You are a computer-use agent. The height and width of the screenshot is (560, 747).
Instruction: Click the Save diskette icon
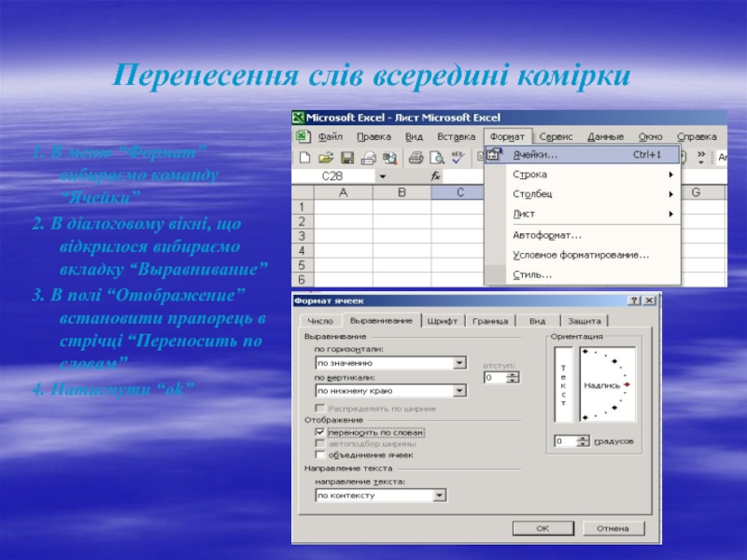tap(346, 157)
